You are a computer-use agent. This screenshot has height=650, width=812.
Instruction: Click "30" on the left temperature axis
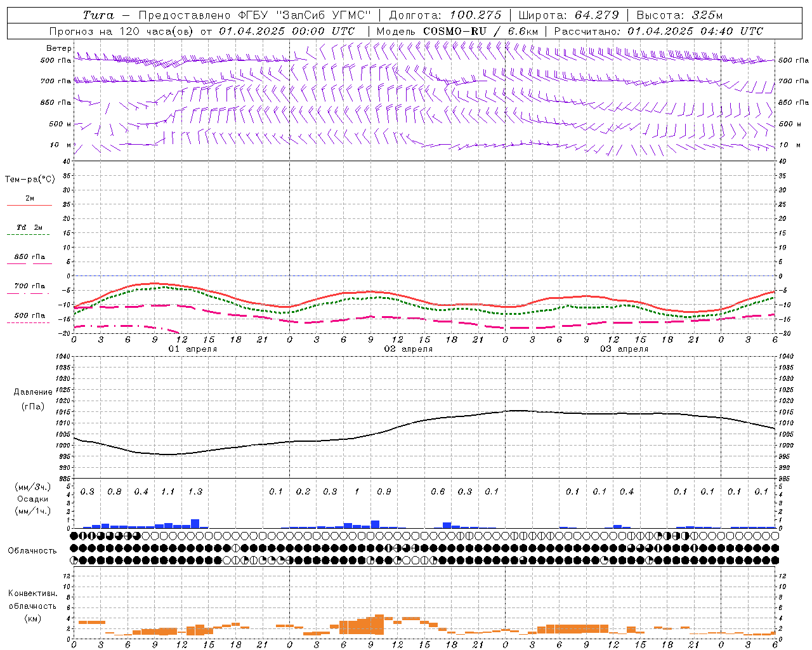pos(66,190)
